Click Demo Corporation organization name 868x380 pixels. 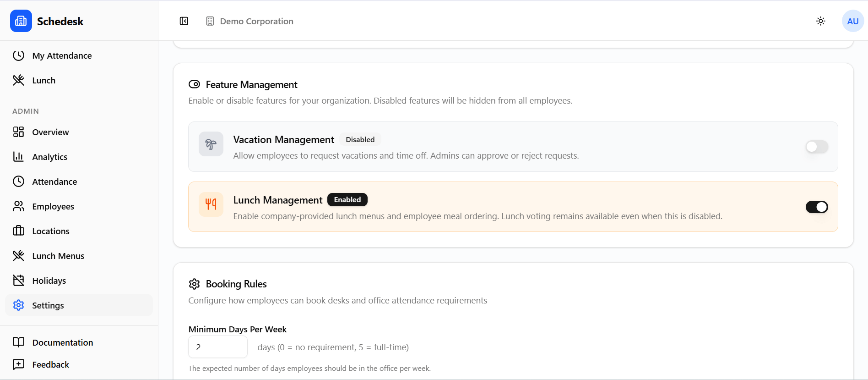257,21
